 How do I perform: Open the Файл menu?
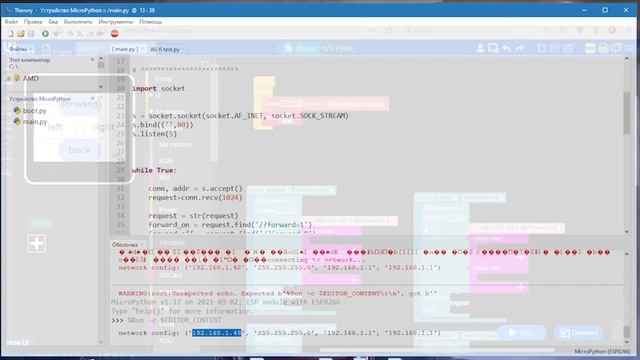tap(11, 22)
